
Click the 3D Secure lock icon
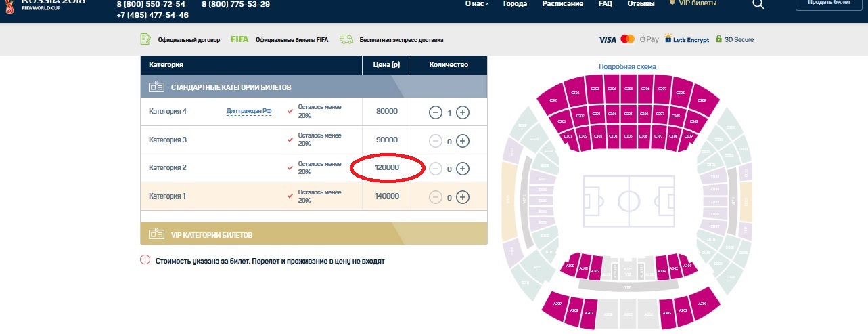coord(719,39)
